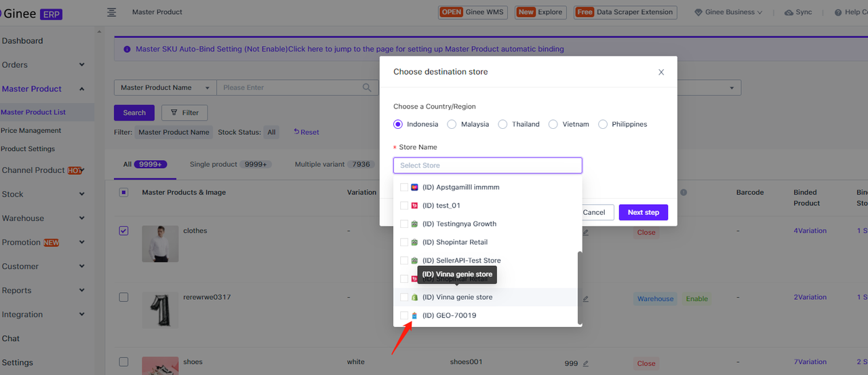Expand the Warehouse sidebar menu
This screenshot has height=375, width=868.
click(x=81, y=218)
